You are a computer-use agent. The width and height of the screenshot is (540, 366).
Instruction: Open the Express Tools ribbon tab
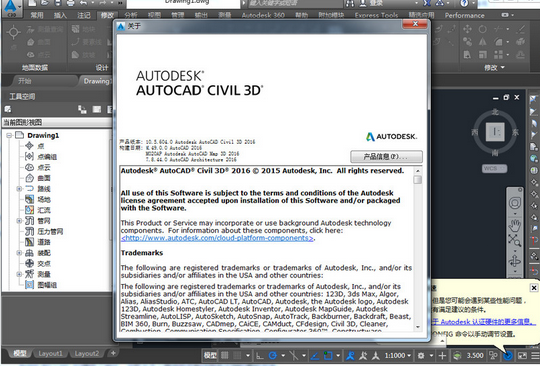point(376,15)
